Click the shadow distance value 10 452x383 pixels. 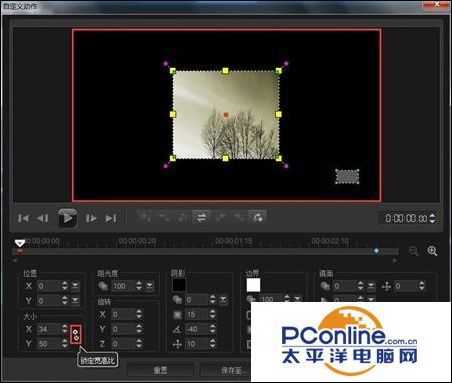(x=197, y=344)
